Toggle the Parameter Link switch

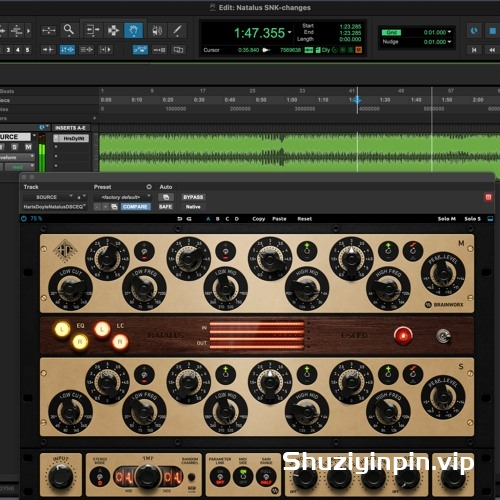click(220, 476)
